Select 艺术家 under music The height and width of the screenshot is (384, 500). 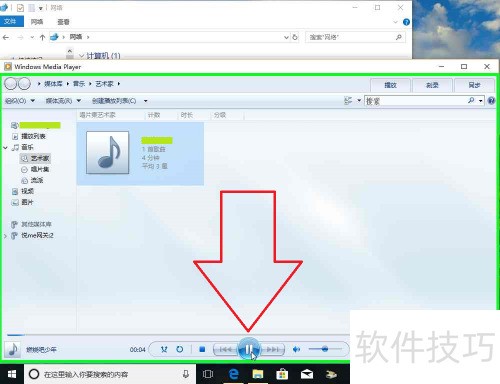[x=36, y=158]
